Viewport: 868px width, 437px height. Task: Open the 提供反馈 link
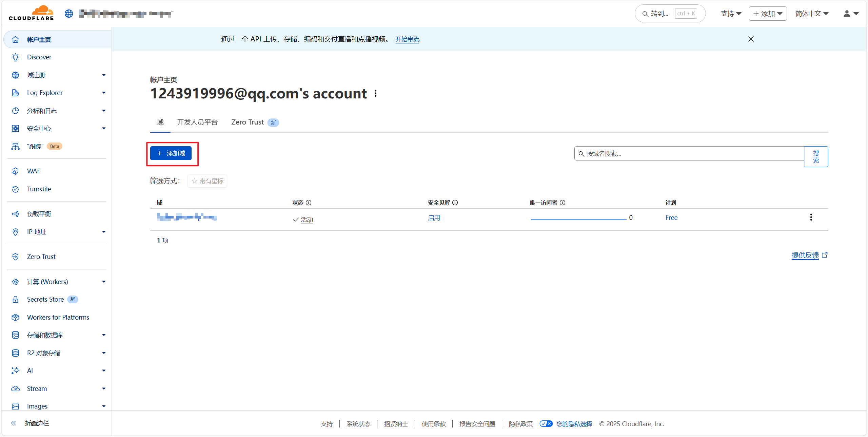(x=809, y=255)
